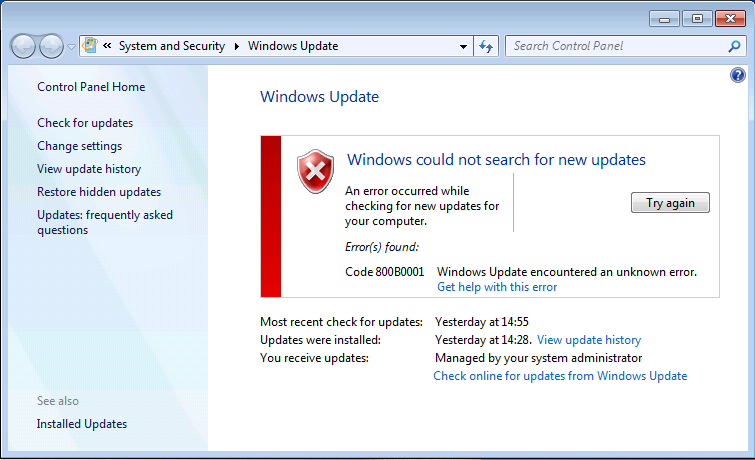Select System and Security breadcrumb
Image resolution: width=755 pixels, height=460 pixels.
pyautogui.click(x=171, y=46)
